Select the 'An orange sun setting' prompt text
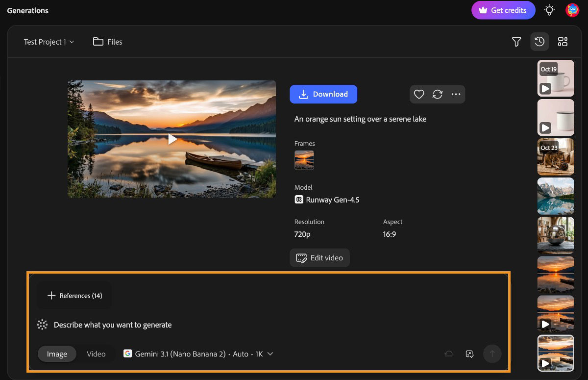 (360, 119)
